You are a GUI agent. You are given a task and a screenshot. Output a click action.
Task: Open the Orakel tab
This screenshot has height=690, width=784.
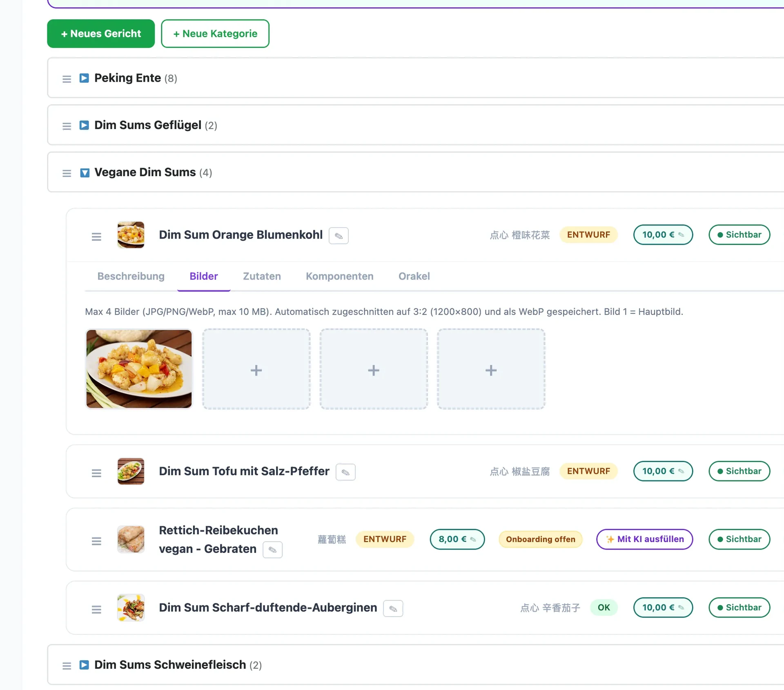point(414,276)
